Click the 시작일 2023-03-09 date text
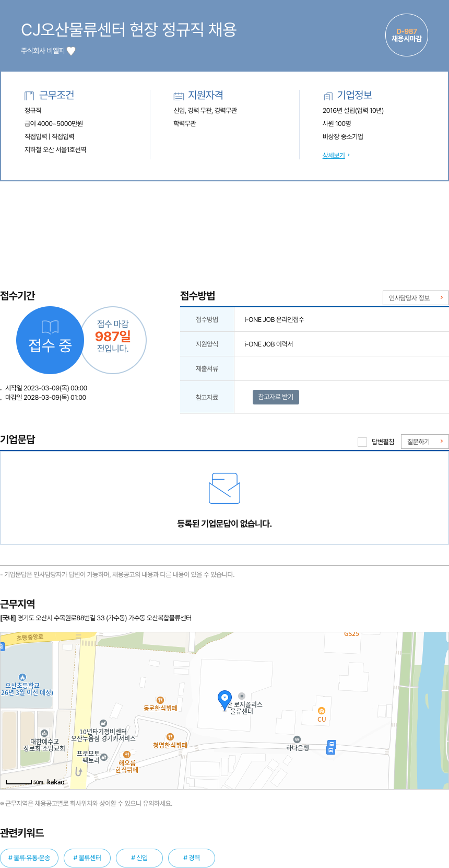449x868 pixels. (x=46, y=388)
